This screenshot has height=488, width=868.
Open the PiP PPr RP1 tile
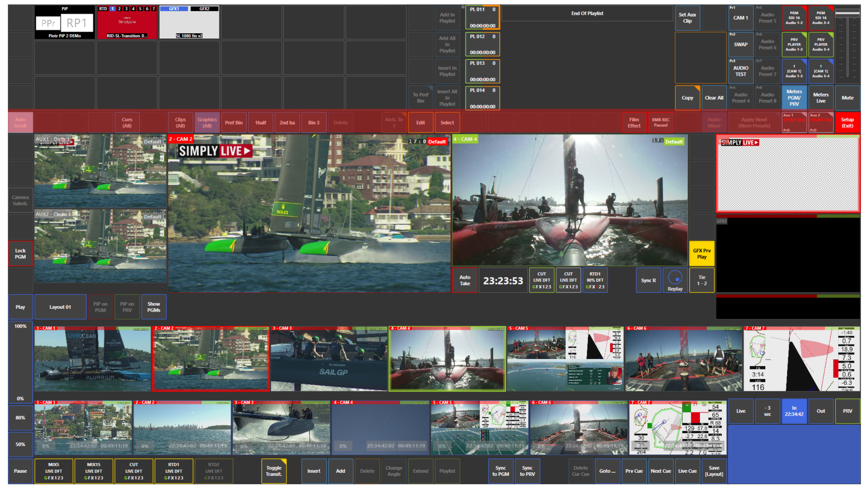click(x=64, y=22)
